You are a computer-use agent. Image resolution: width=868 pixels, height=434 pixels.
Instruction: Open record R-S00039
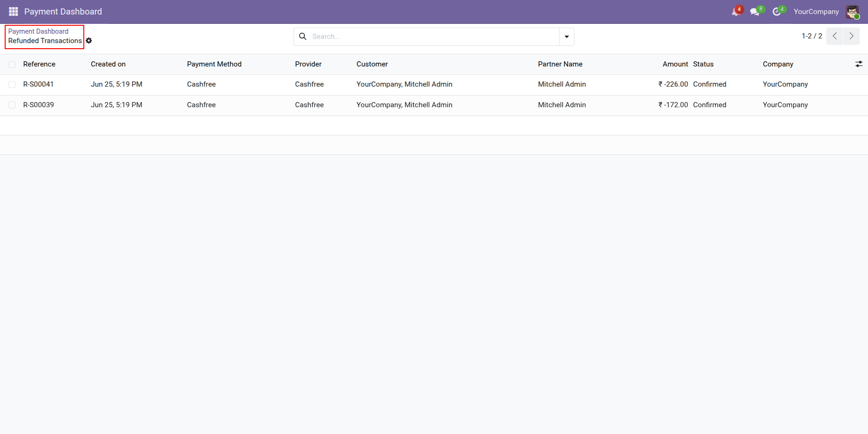tap(38, 105)
